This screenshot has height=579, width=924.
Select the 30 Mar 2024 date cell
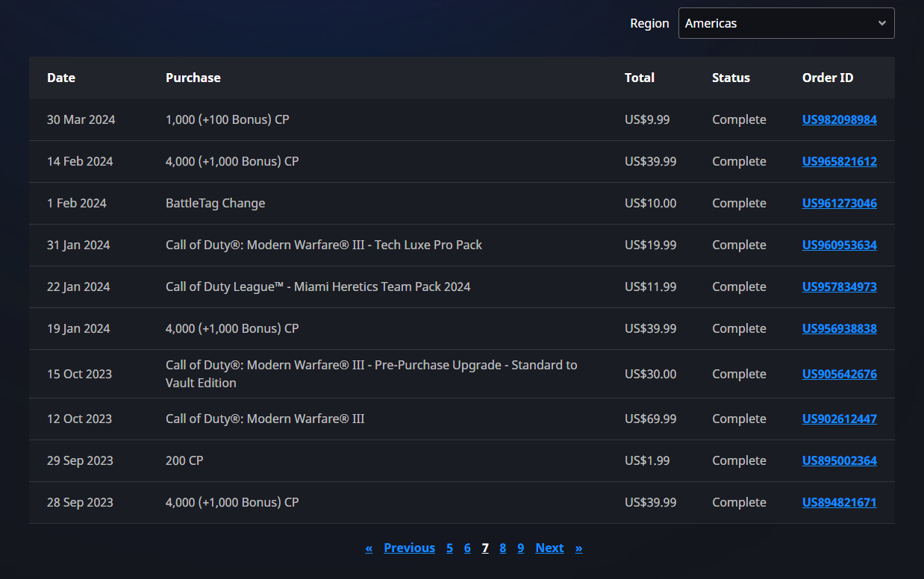[81, 119]
